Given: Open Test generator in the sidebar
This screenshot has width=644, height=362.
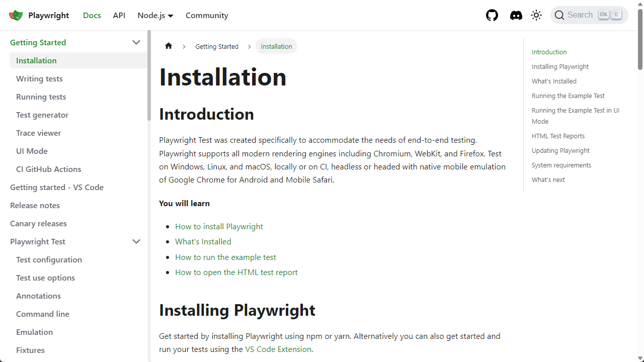Looking at the screenshot, I should coord(78,115).
